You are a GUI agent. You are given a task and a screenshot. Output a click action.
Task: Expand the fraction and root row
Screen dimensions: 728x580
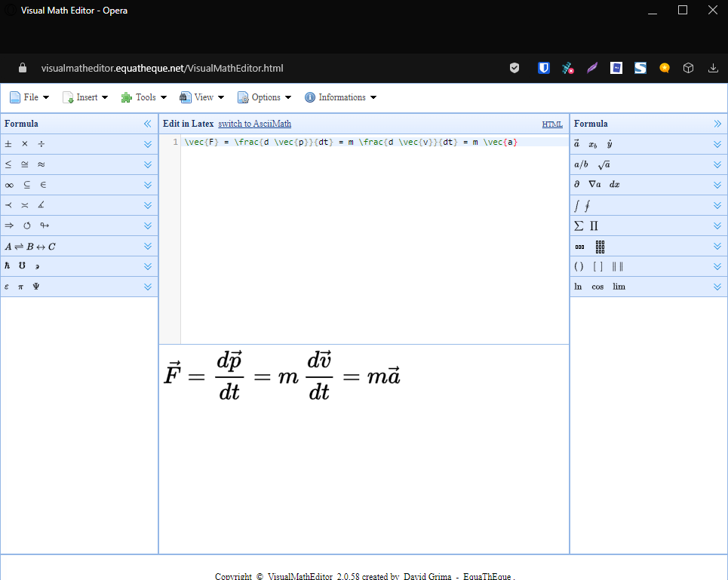[x=717, y=164]
